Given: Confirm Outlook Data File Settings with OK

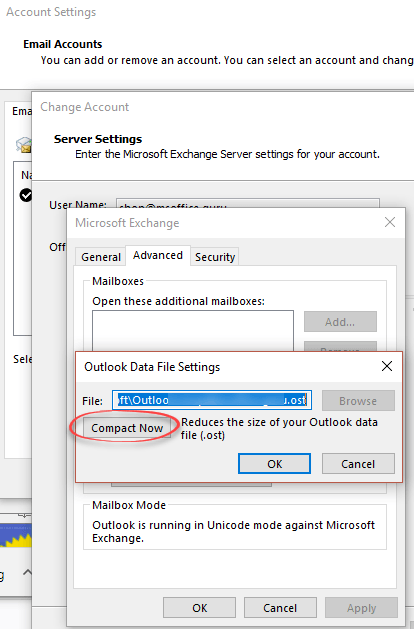Looking at the screenshot, I should point(274,464).
